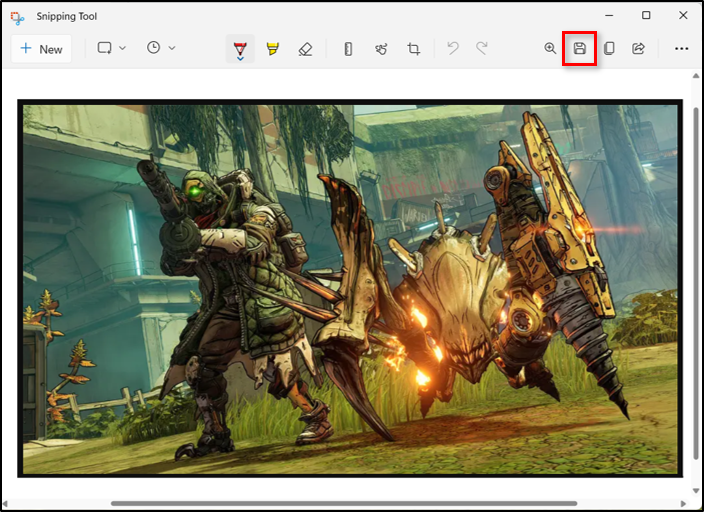704x512 pixels.
Task: Select the Eraser tool
Action: coord(305,48)
